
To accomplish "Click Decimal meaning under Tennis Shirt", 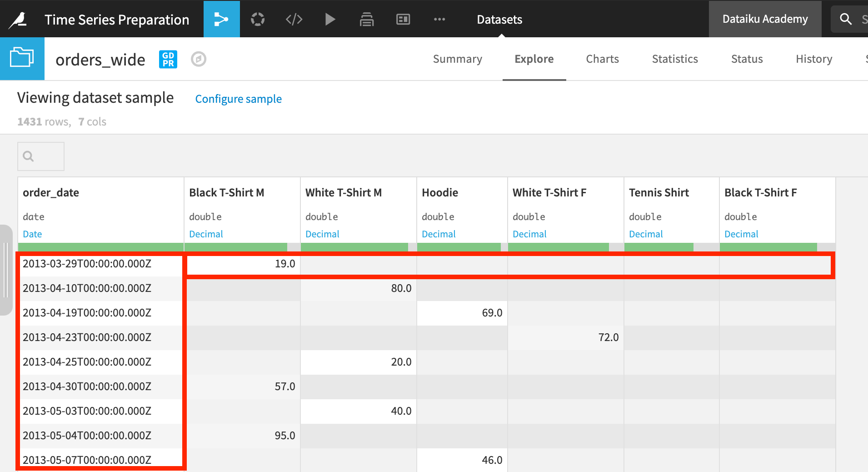I will (646, 234).
